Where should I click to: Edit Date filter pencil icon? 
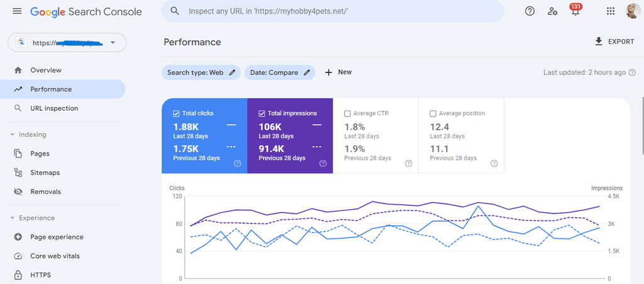click(307, 72)
